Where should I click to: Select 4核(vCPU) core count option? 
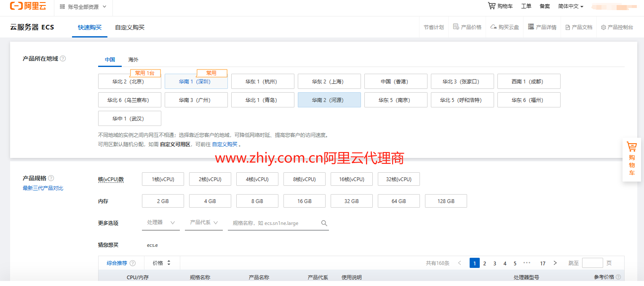coord(257,179)
